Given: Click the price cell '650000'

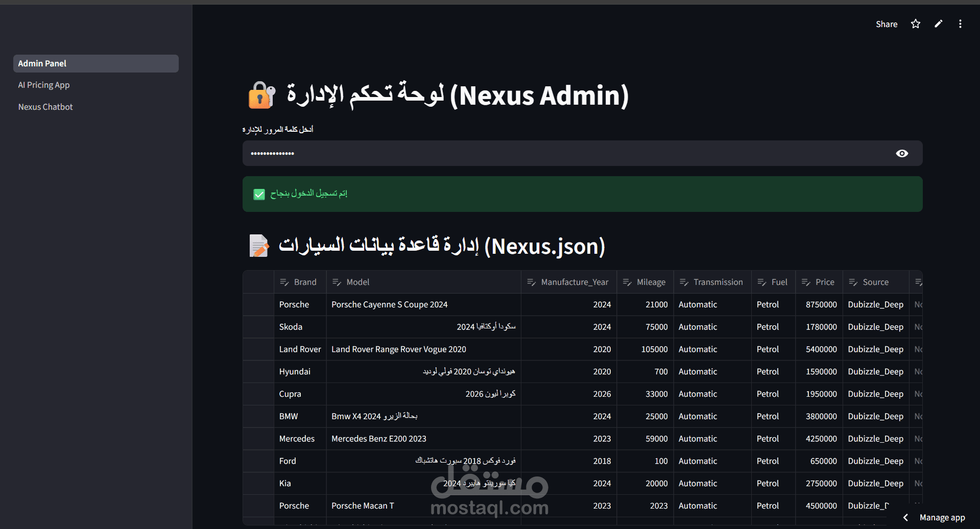Looking at the screenshot, I should pyautogui.click(x=819, y=461).
